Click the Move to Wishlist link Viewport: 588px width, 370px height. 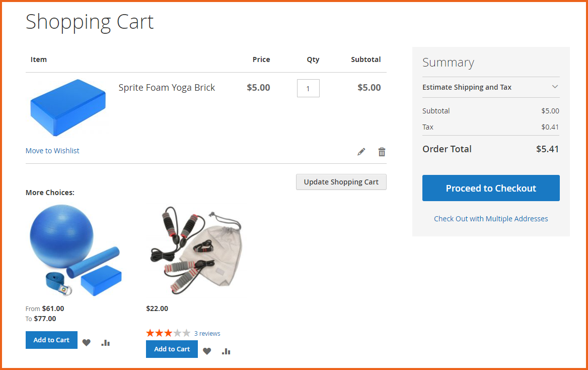pyautogui.click(x=52, y=150)
